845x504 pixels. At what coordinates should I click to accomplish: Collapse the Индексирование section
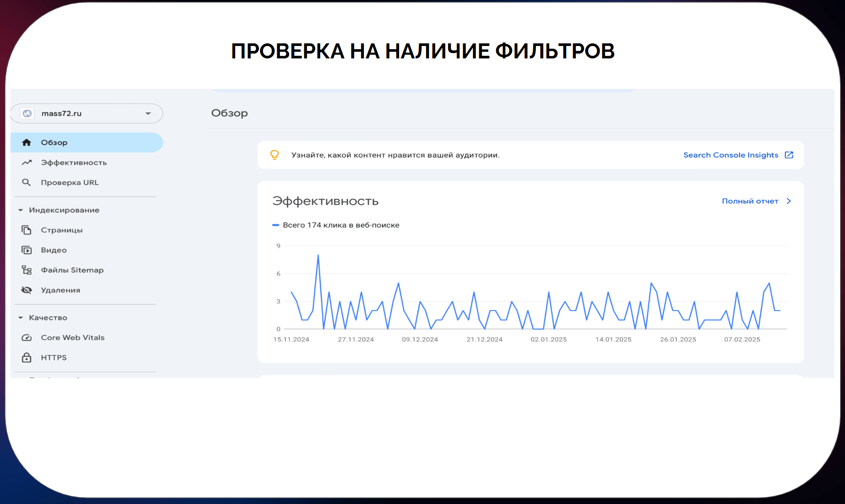[20, 210]
